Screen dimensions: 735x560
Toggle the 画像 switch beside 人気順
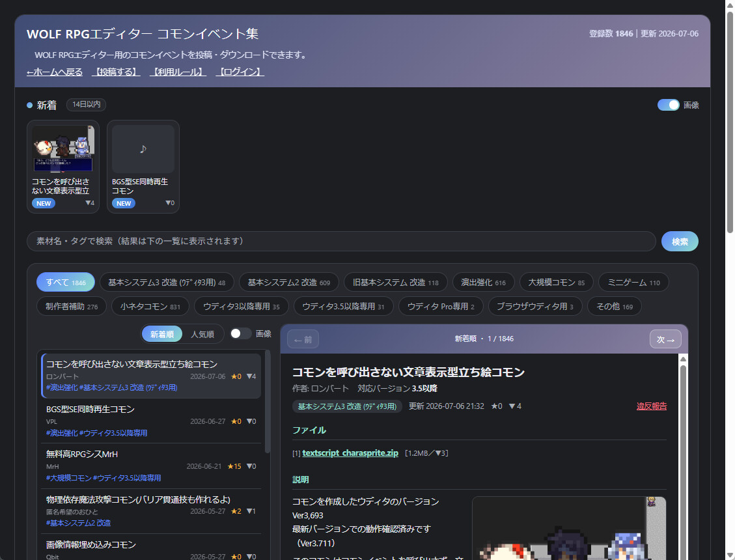tap(240, 333)
